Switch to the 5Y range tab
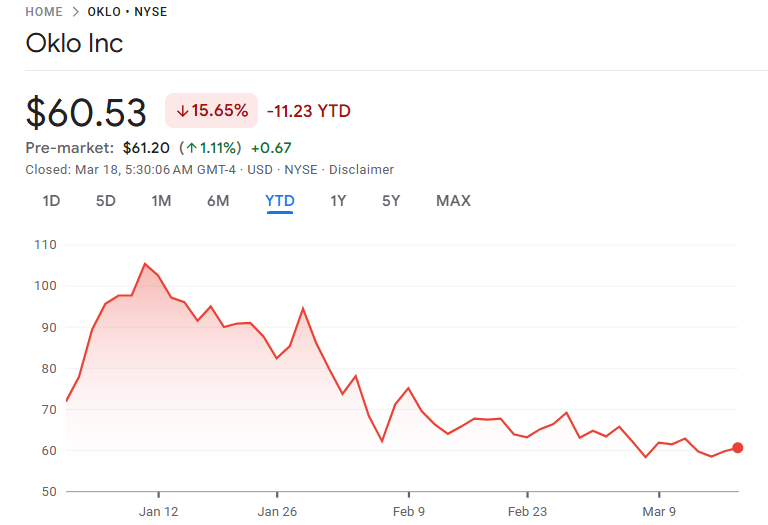 tap(391, 201)
